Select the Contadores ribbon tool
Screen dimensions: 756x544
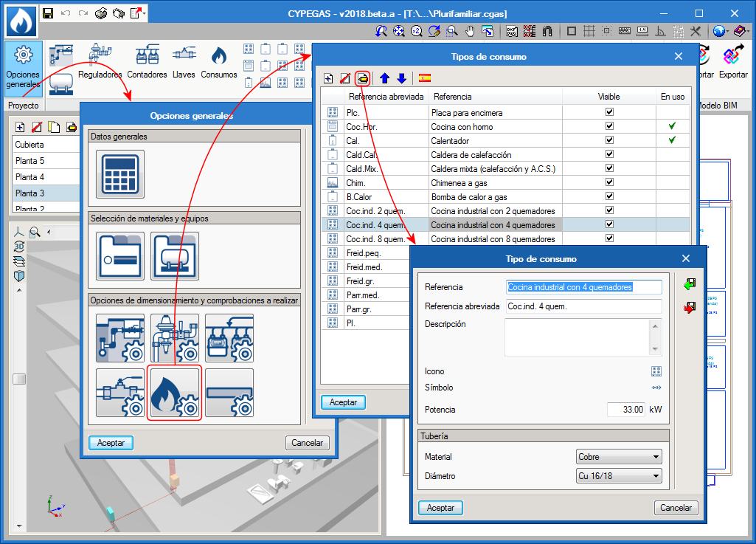(147, 61)
